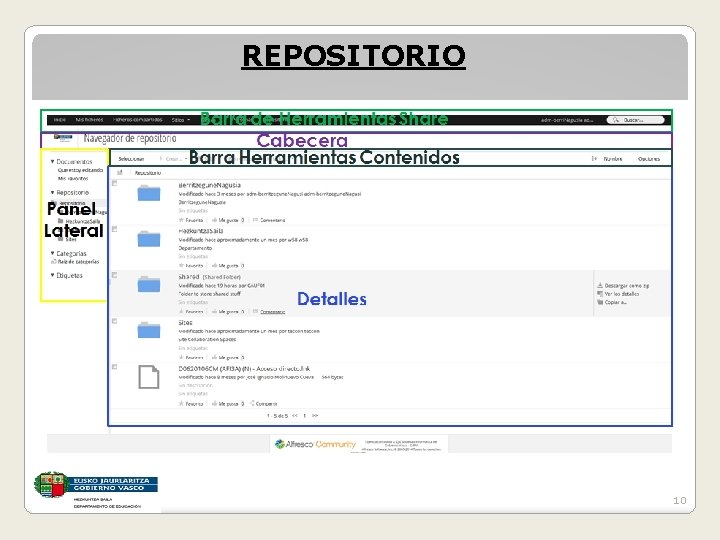Click the BerritzeguneNagusia folder name
Screen dimensions: 720x540
[209, 185]
